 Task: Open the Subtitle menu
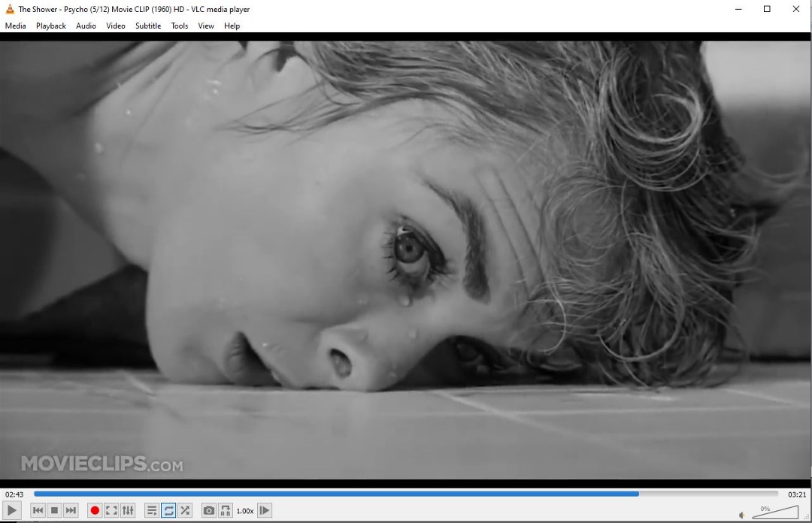click(148, 26)
